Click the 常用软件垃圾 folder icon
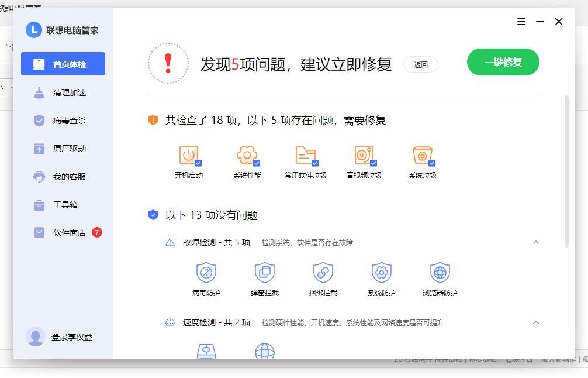This screenshot has height=378, width=588. pyautogui.click(x=306, y=155)
